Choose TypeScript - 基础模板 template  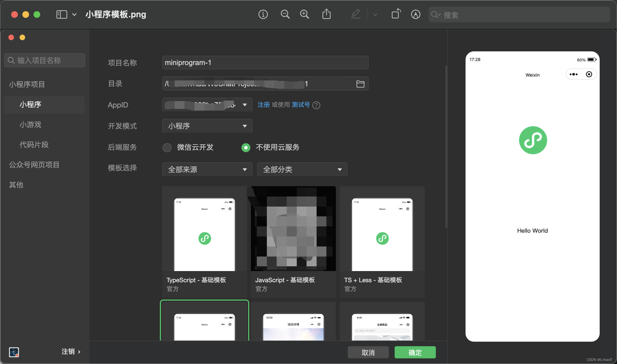point(204,242)
